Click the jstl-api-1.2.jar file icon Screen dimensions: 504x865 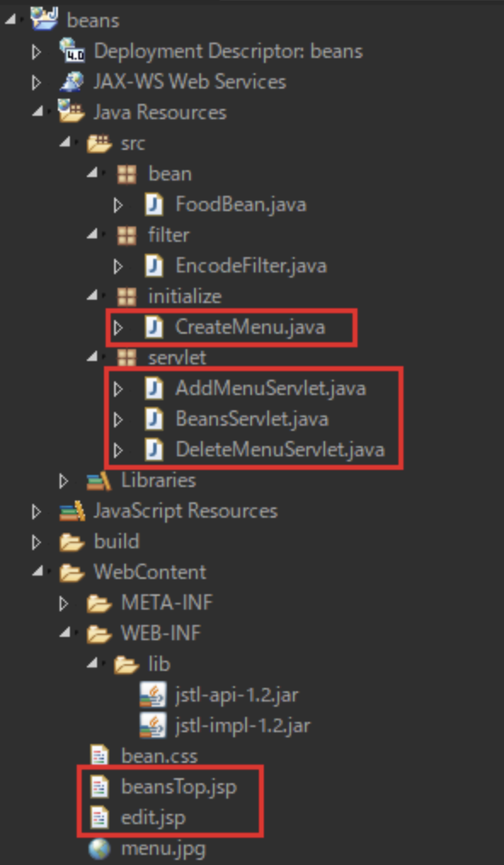[x=152, y=694]
